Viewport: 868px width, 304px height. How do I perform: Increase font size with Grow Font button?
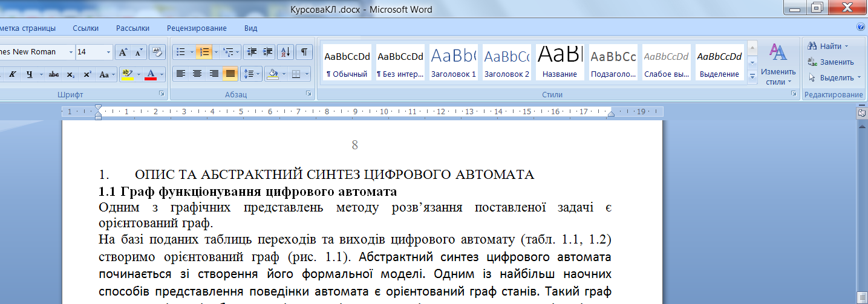tap(123, 52)
